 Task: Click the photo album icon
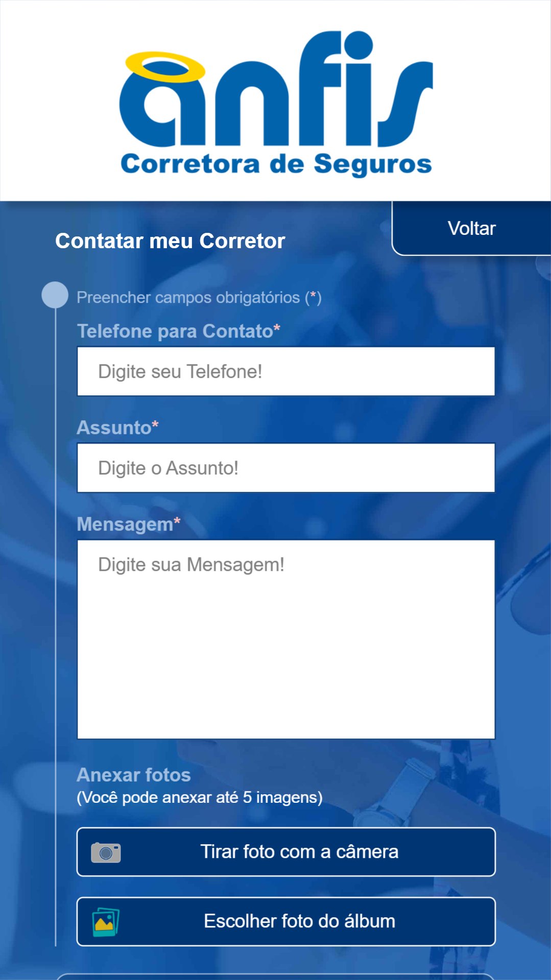pyautogui.click(x=106, y=922)
